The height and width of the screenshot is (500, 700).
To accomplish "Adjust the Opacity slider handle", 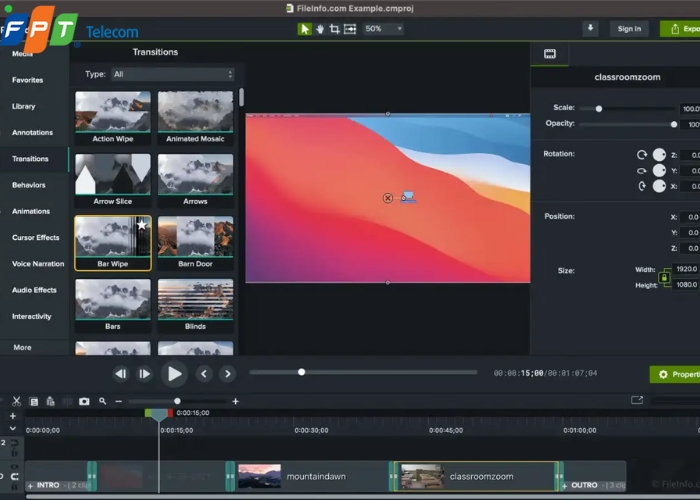I will click(x=674, y=125).
